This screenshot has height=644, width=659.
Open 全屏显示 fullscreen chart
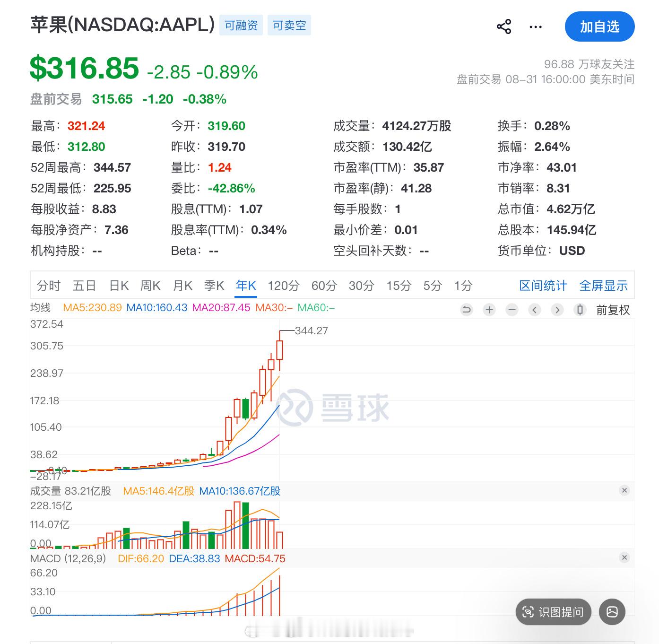(604, 286)
